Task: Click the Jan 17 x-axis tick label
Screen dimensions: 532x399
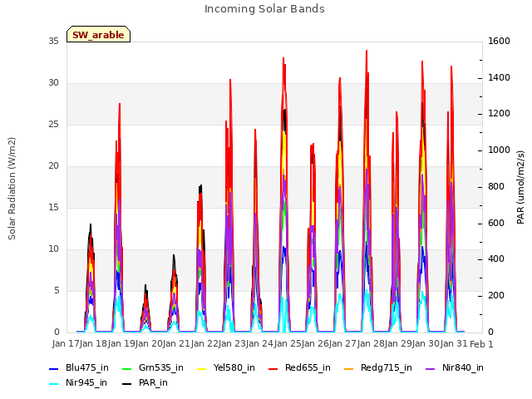Action: (66, 343)
